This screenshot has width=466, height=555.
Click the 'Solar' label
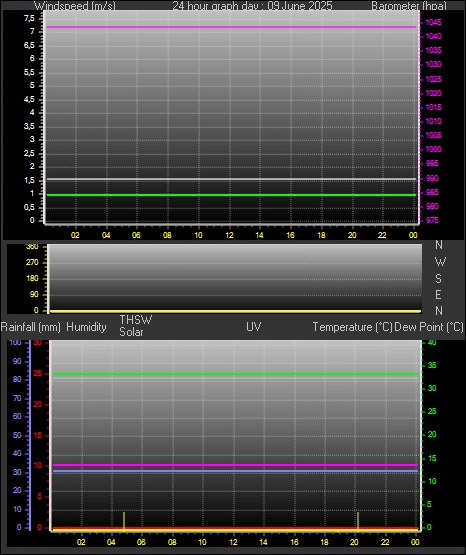131,332
